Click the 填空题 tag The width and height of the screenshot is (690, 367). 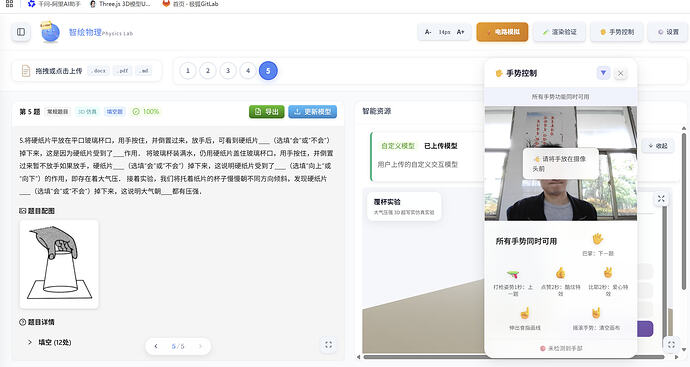tap(114, 112)
